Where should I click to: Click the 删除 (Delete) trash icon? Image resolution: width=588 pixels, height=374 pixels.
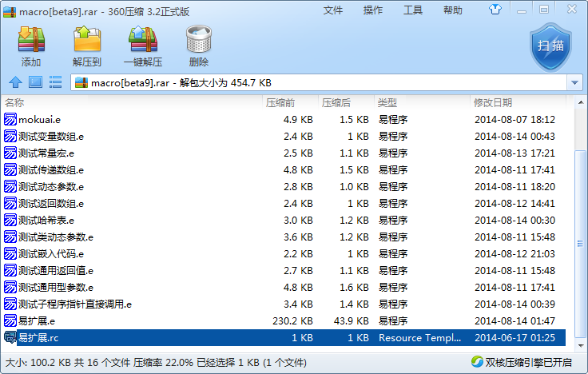click(199, 39)
